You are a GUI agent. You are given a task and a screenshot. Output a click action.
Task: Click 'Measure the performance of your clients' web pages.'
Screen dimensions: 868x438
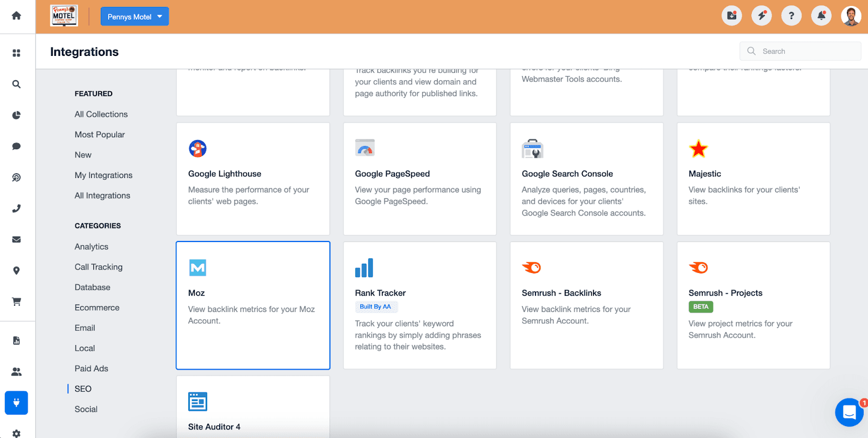pyautogui.click(x=248, y=195)
